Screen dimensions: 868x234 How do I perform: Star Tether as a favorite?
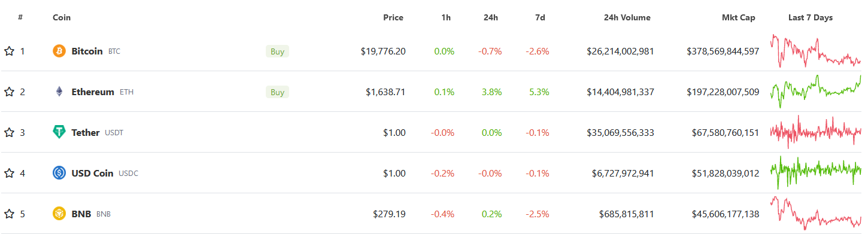tap(9, 132)
